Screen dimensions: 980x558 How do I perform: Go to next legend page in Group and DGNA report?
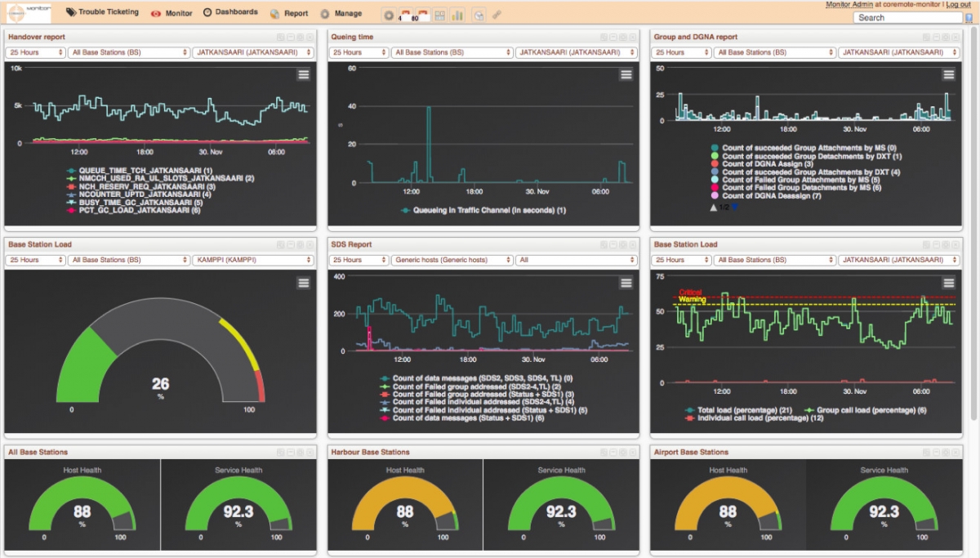[x=734, y=208]
